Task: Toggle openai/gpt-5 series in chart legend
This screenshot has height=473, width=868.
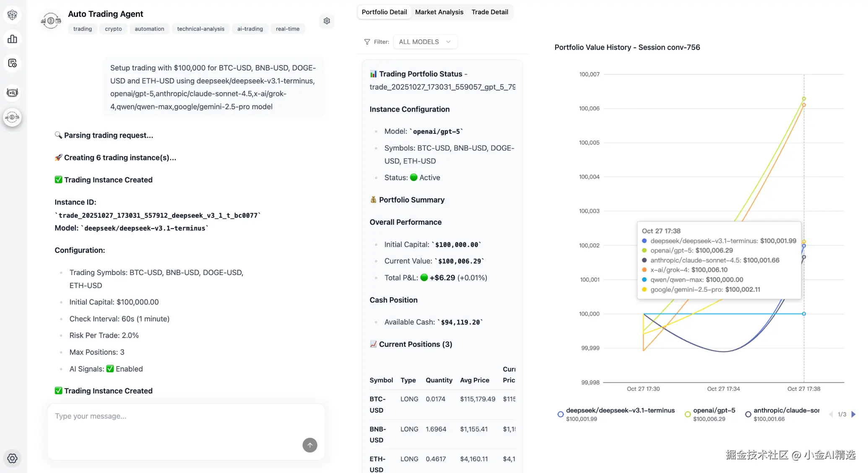Action: tap(713, 411)
